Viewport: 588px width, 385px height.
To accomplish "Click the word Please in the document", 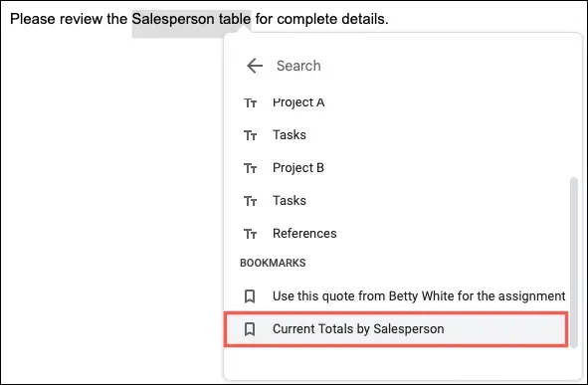I will tap(33, 19).
